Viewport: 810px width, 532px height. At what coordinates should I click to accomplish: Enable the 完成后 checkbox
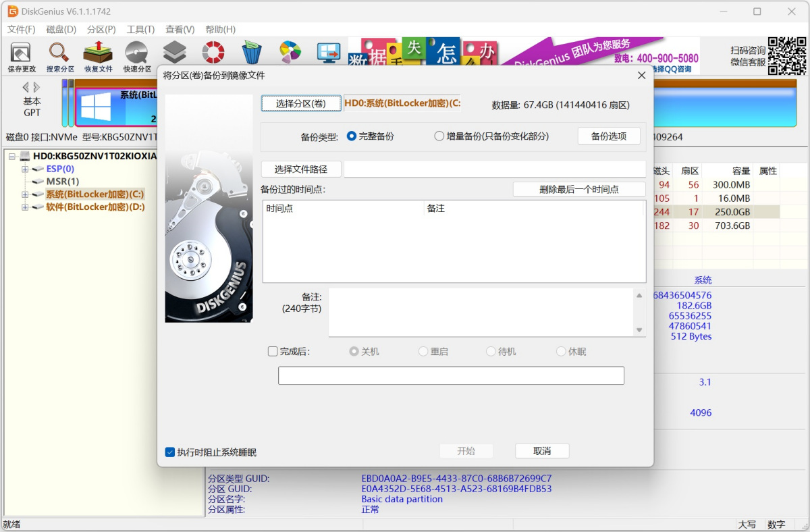point(273,351)
